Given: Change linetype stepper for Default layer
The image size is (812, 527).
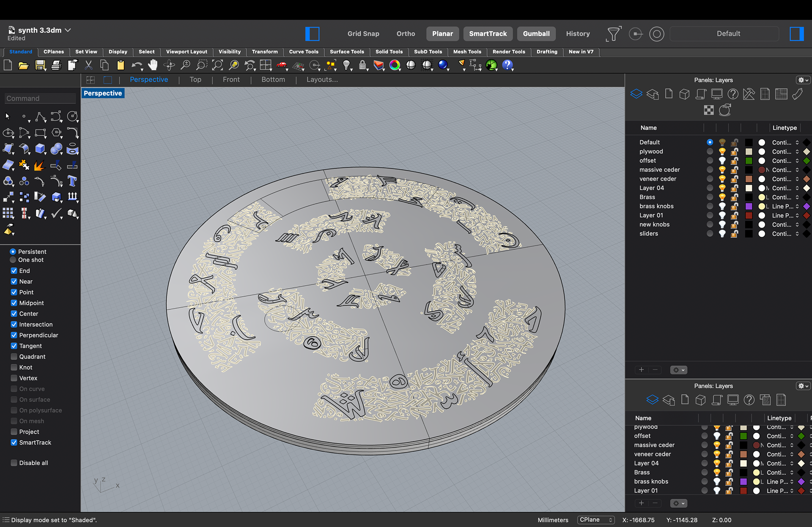Looking at the screenshot, I should 797,142.
